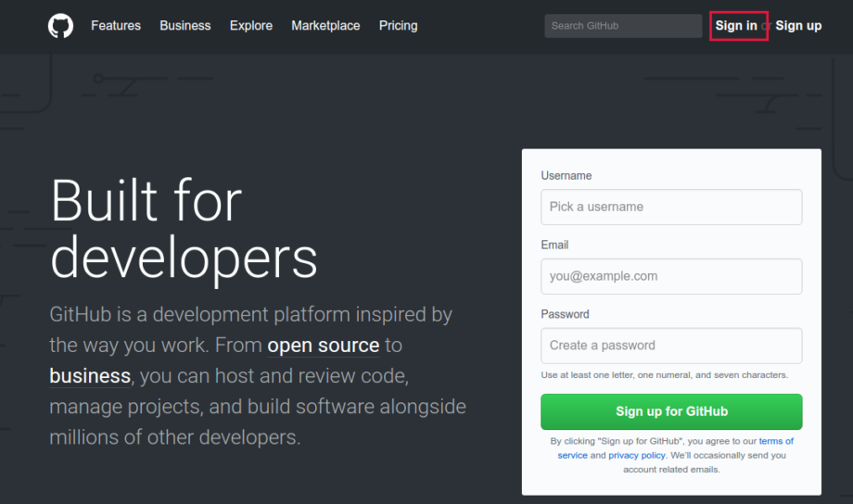853x504 pixels.
Task: Open the privacy policy link
Action: (x=637, y=456)
